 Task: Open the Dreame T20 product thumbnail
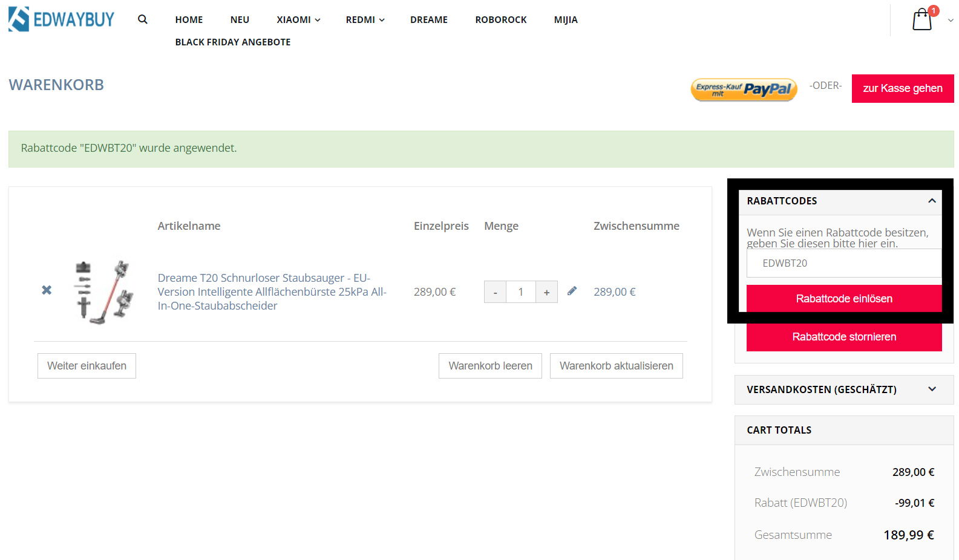coord(104,292)
